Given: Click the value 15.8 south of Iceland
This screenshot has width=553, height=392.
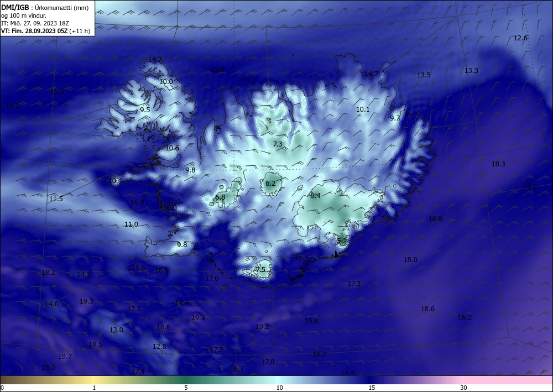Looking at the screenshot, I should (x=311, y=321).
